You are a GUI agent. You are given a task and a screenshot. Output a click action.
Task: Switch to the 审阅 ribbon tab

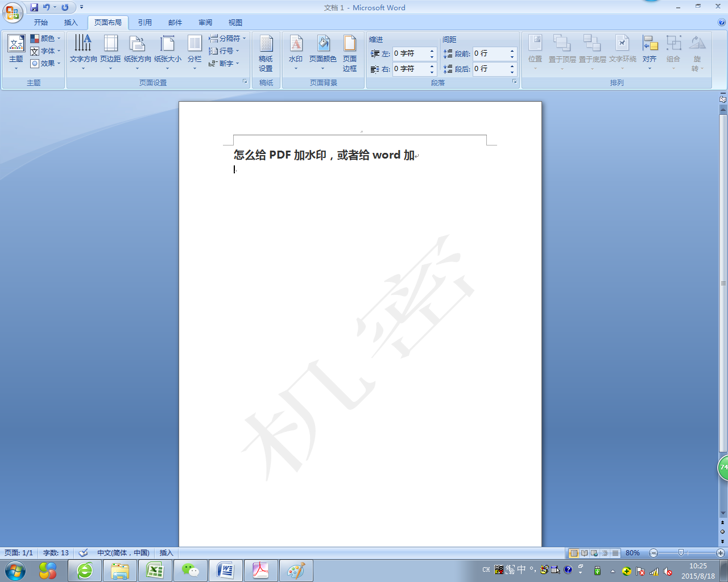[x=205, y=23]
